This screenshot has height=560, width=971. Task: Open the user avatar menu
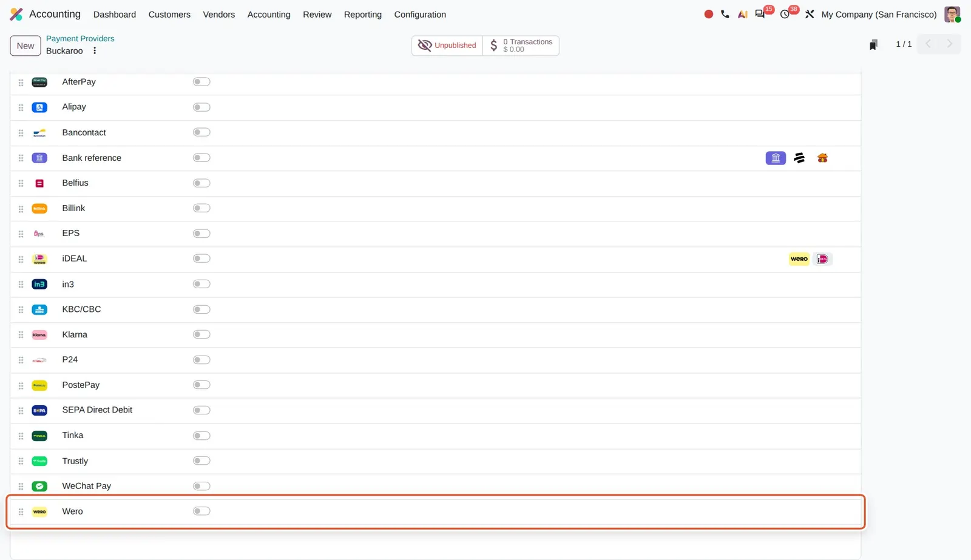tap(952, 14)
